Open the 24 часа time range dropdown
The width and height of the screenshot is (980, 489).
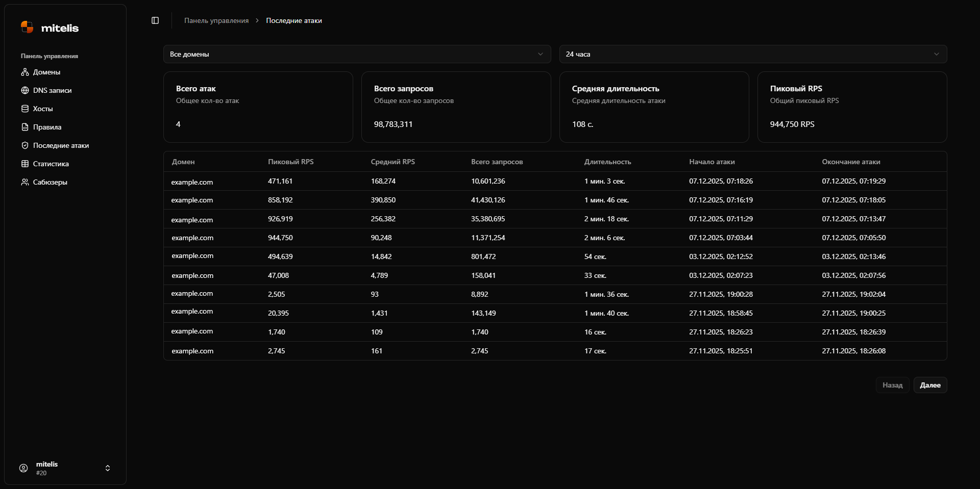click(x=753, y=54)
